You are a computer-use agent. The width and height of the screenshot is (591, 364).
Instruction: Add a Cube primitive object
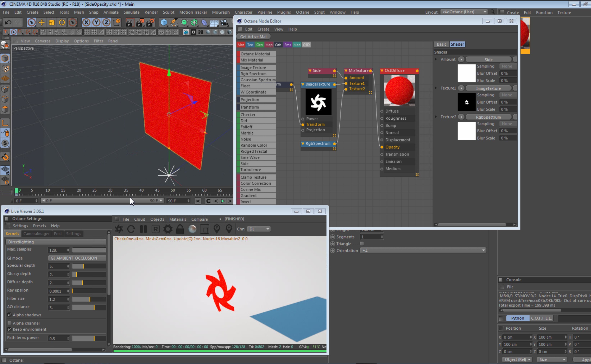click(x=164, y=22)
